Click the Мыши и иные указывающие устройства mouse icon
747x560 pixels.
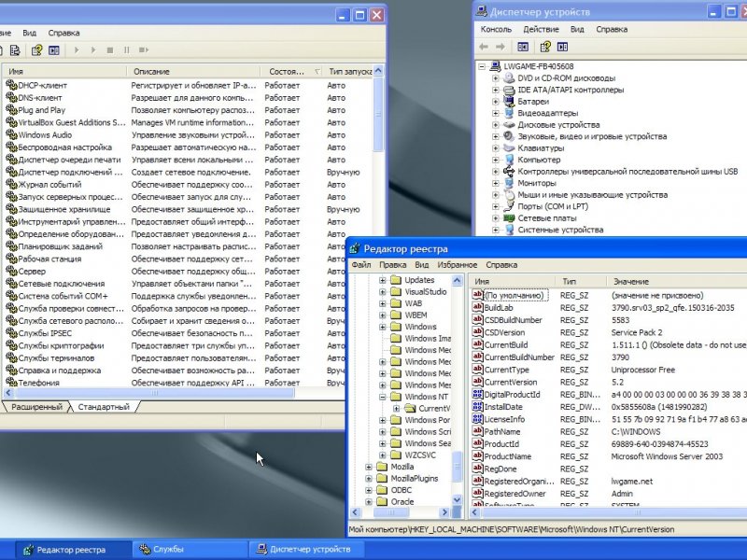pos(509,195)
